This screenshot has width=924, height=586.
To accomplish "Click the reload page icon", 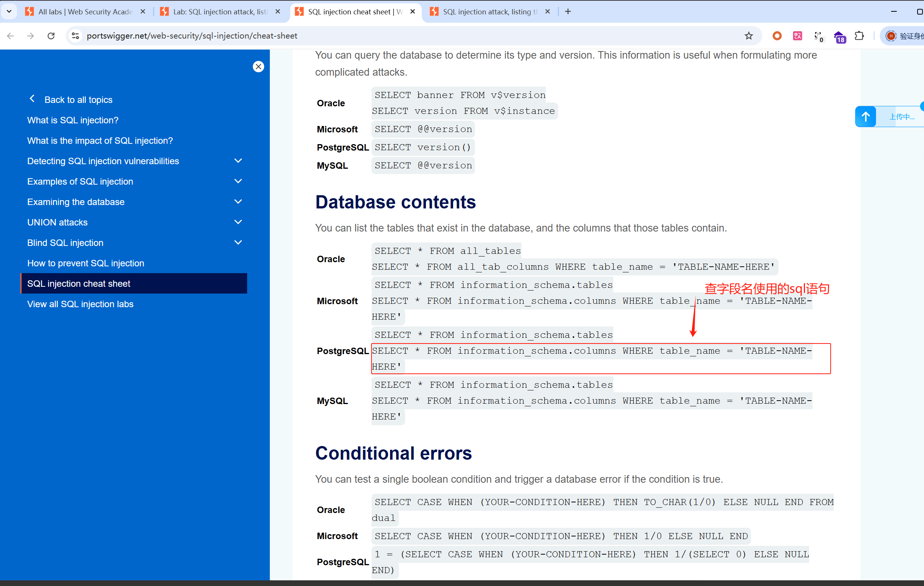I will (51, 36).
